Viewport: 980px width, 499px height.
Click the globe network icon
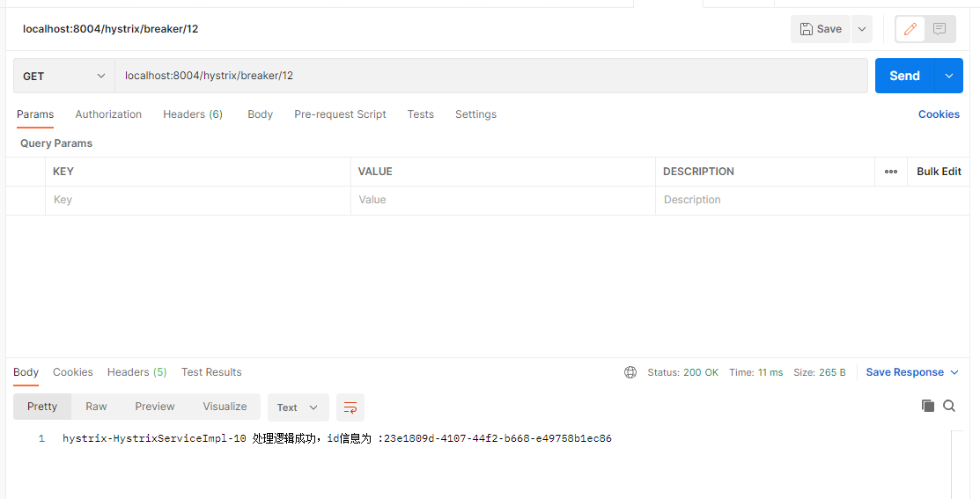[x=630, y=372]
